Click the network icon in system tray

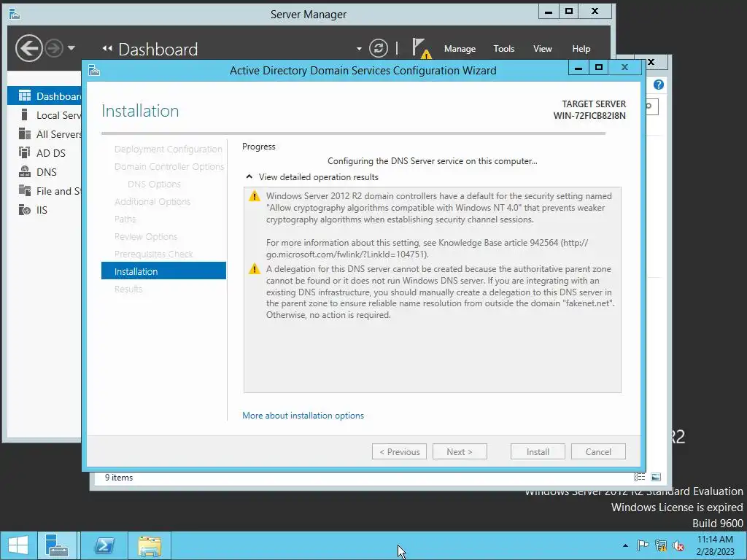(x=660, y=545)
